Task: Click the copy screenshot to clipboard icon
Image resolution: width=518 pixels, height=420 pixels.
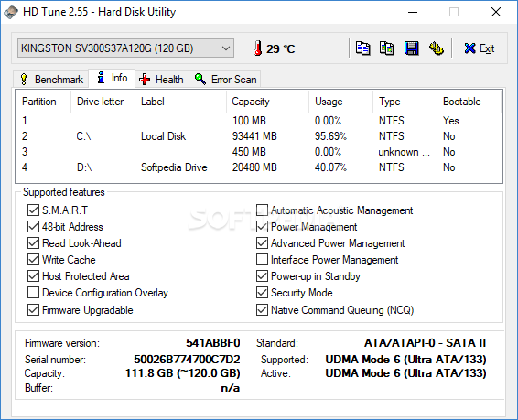Action: [x=387, y=48]
